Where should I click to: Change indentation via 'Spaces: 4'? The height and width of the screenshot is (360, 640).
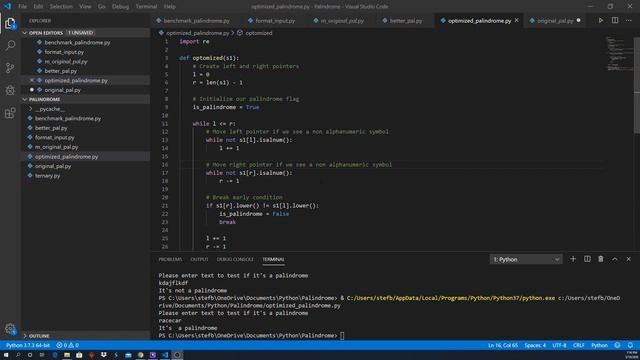pos(535,345)
